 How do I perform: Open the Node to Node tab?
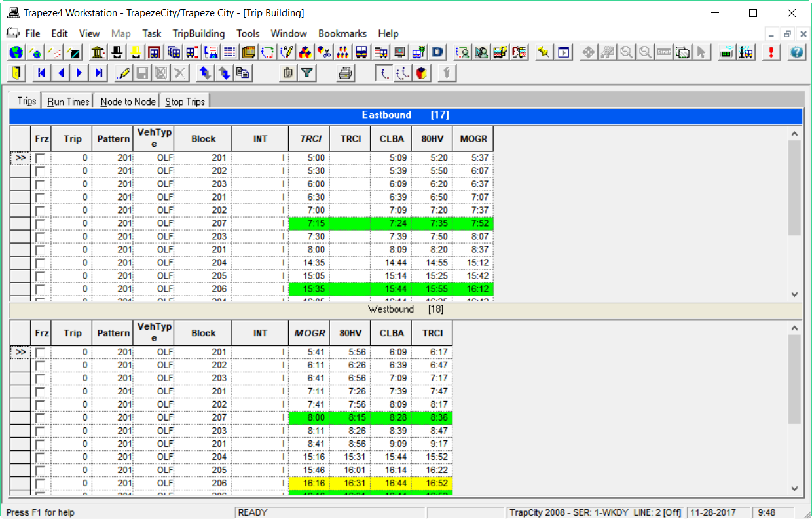[x=128, y=101]
